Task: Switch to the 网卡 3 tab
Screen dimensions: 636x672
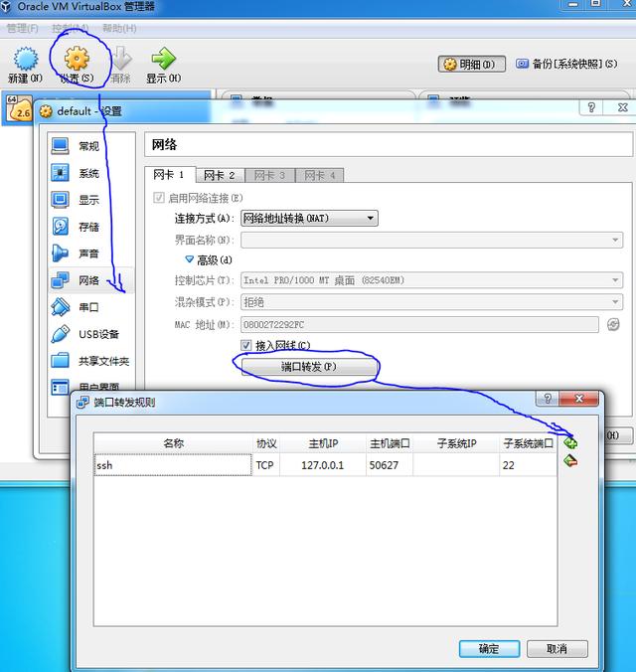Action: pyautogui.click(x=270, y=175)
